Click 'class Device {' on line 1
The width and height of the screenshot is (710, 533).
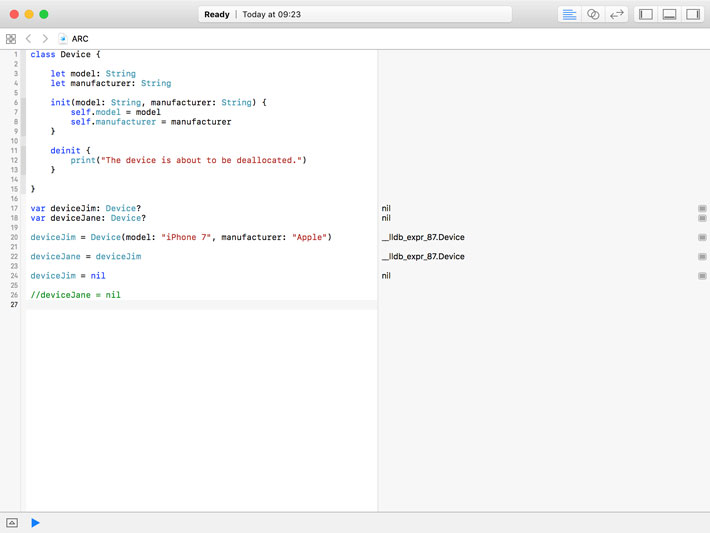point(65,54)
